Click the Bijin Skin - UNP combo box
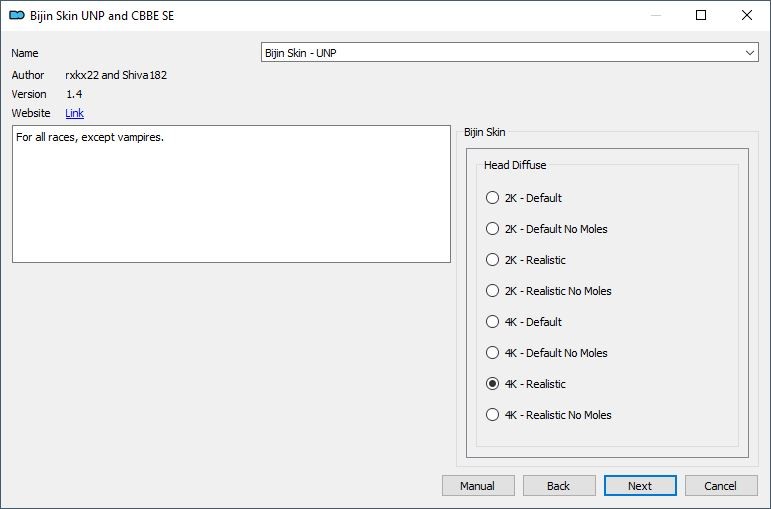This screenshot has height=509, width=771. pos(509,53)
